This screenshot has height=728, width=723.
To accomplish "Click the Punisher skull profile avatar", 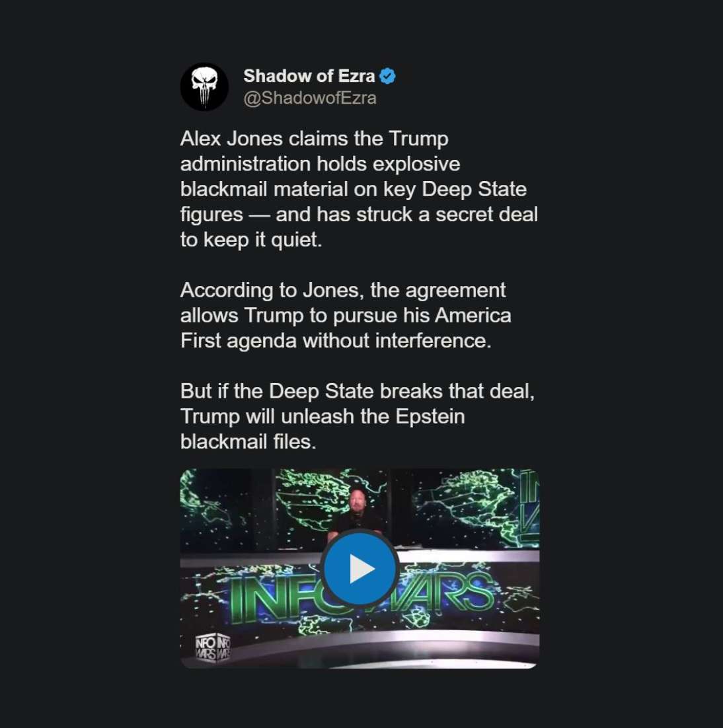I will (204, 87).
